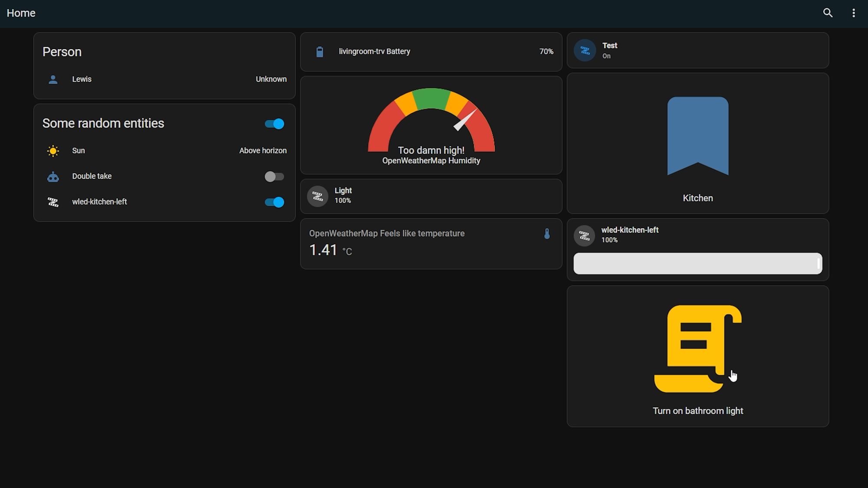The image size is (868, 488).
Task: Click the Light tile LED strip icon
Action: click(318, 197)
